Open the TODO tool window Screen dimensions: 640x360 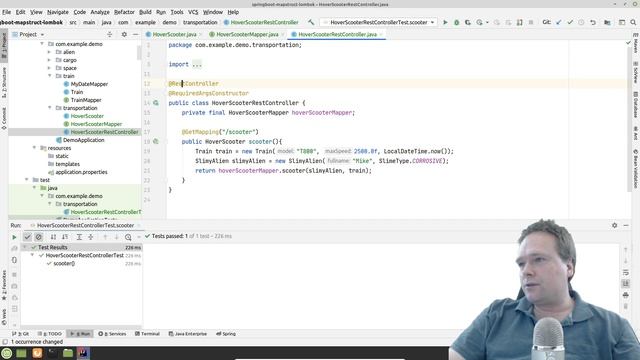click(x=49, y=334)
